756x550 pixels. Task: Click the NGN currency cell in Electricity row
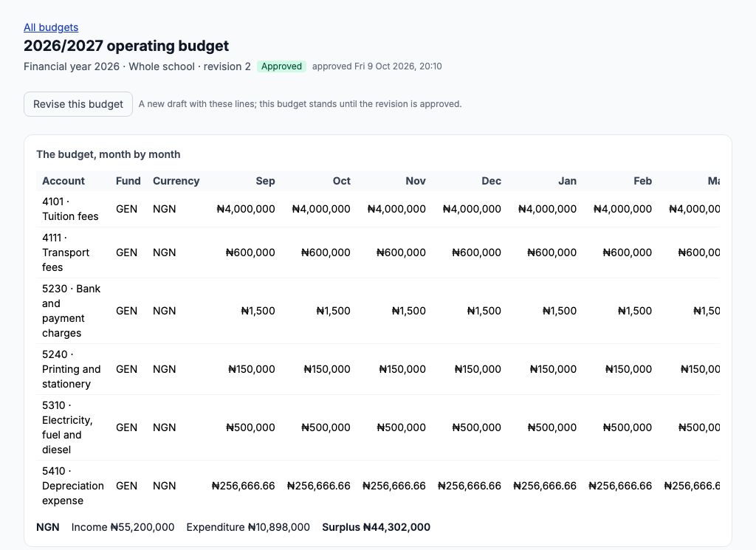click(165, 427)
